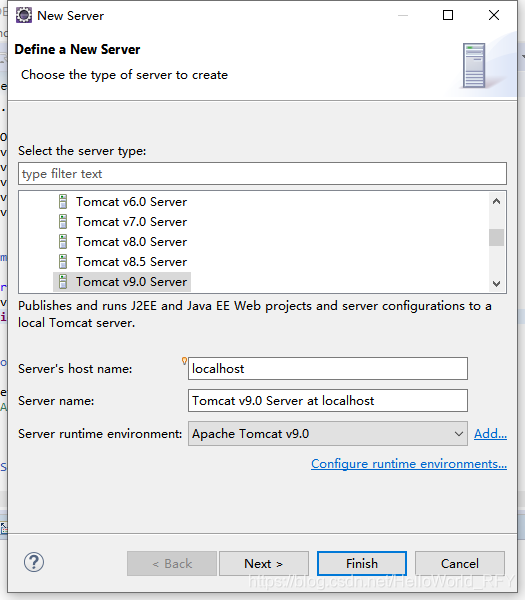Click the Tomcat v8.0 Server icon
The image size is (525, 600).
(x=63, y=241)
